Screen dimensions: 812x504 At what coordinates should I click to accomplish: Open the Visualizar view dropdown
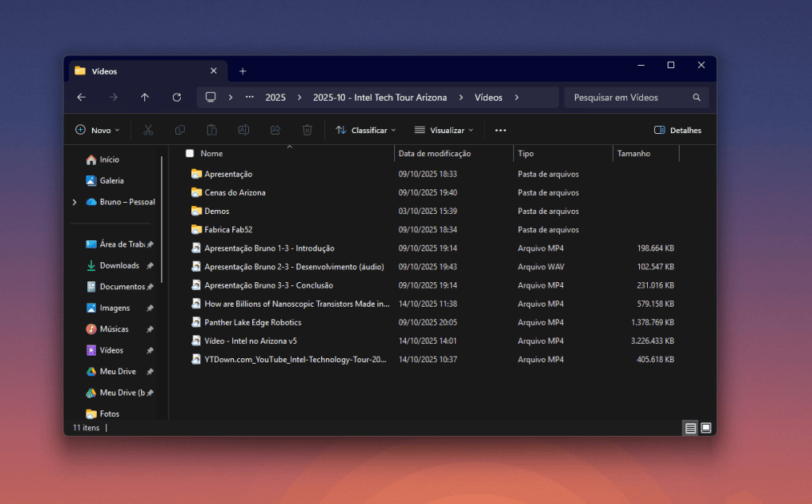coord(444,131)
